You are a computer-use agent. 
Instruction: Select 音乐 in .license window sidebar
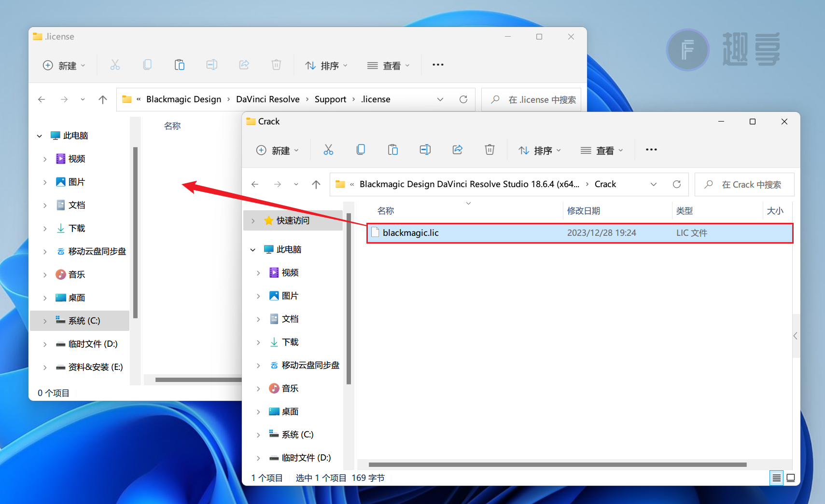[x=76, y=275]
